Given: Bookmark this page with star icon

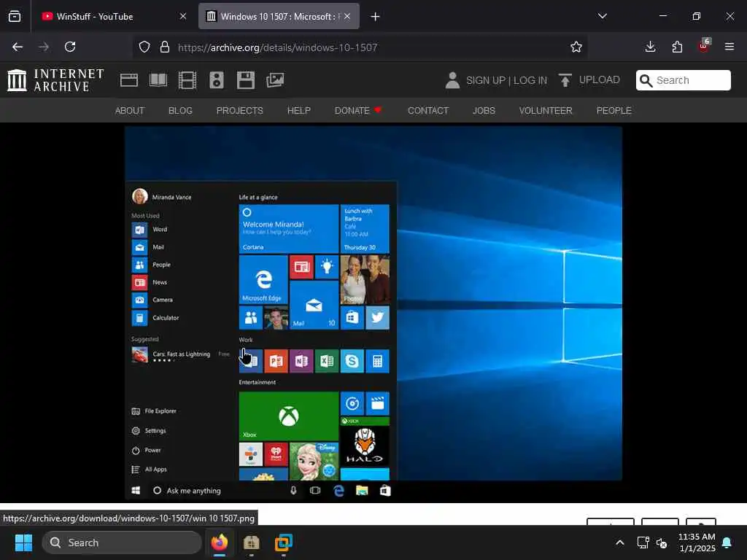Looking at the screenshot, I should (x=576, y=47).
